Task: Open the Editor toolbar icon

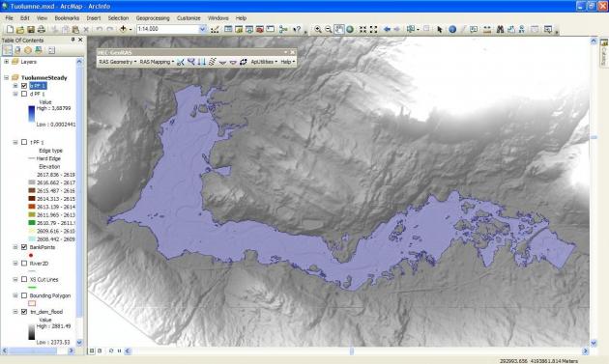Action: pos(215,29)
